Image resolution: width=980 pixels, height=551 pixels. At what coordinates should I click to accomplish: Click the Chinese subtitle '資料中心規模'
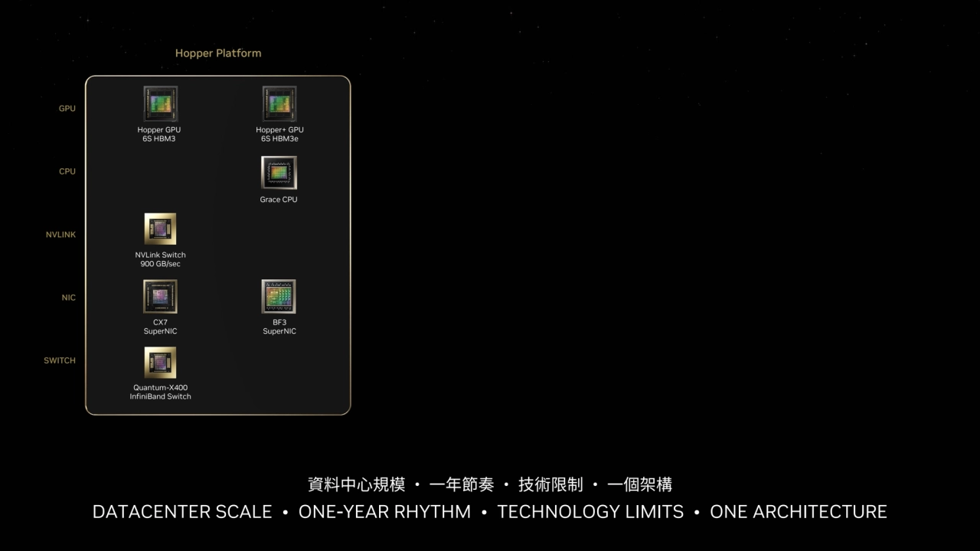coord(356,484)
